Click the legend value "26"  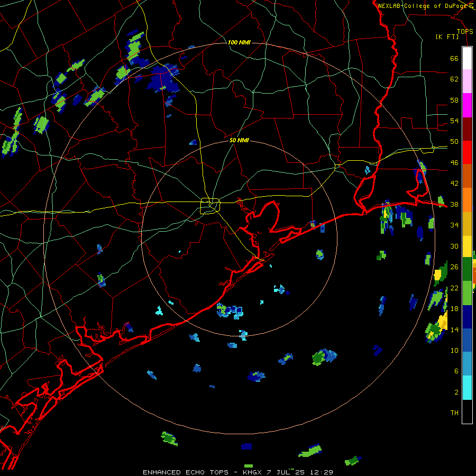[x=454, y=267]
